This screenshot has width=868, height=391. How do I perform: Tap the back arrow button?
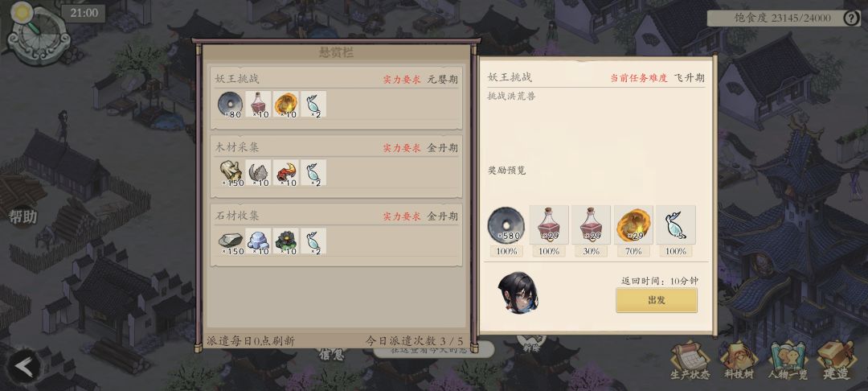pyautogui.click(x=24, y=366)
